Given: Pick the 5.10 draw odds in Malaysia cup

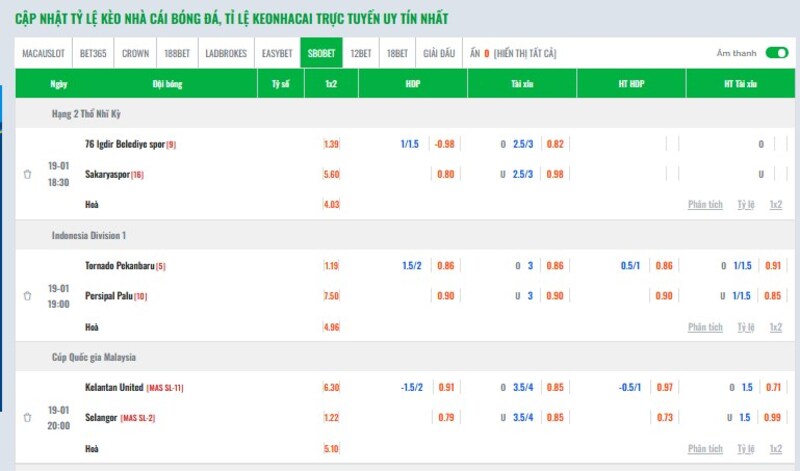Looking at the screenshot, I should tap(332, 449).
